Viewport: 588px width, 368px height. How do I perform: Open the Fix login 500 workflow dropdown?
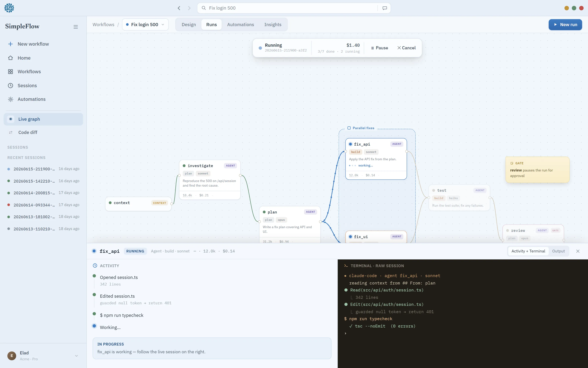[x=145, y=25]
